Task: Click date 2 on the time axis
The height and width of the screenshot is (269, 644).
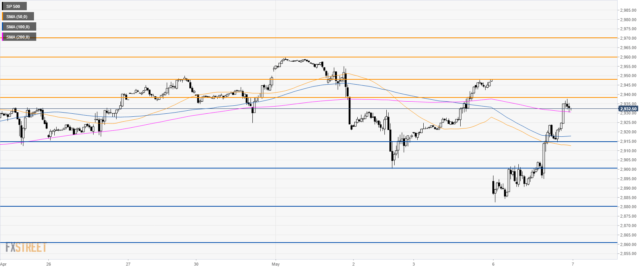Action: [353, 264]
